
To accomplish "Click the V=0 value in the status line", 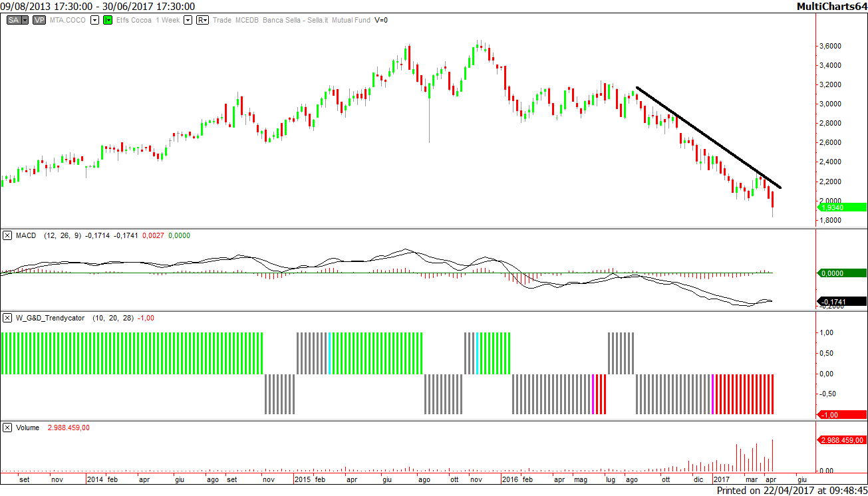I will (x=381, y=21).
